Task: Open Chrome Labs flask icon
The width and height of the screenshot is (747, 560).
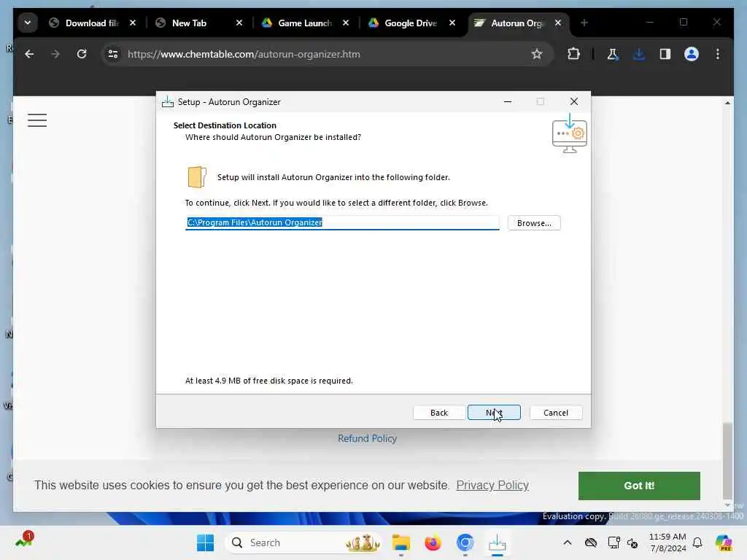Action: point(612,54)
